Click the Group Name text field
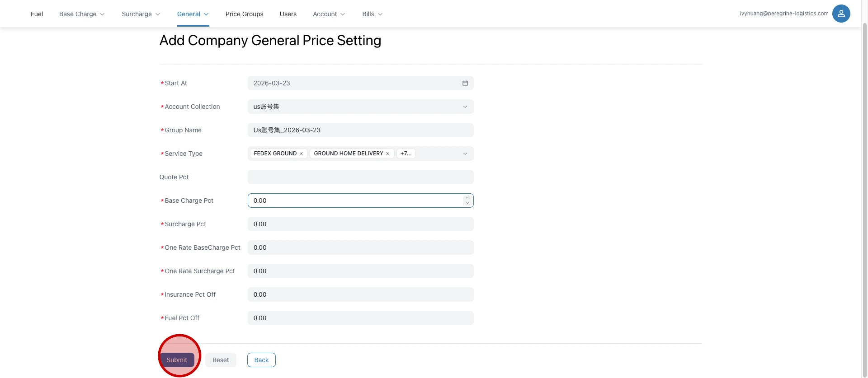 coord(360,130)
